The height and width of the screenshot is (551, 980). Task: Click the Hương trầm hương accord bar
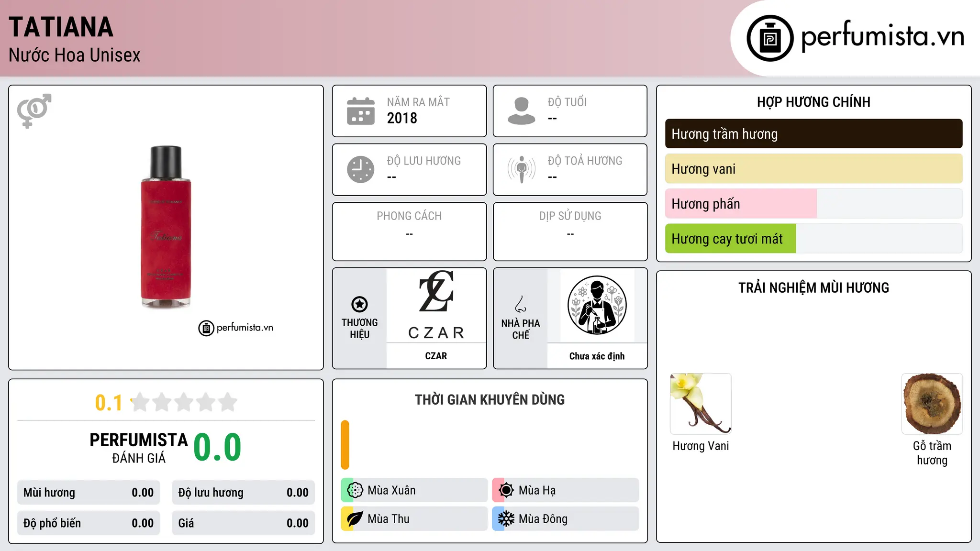click(813, 134)
